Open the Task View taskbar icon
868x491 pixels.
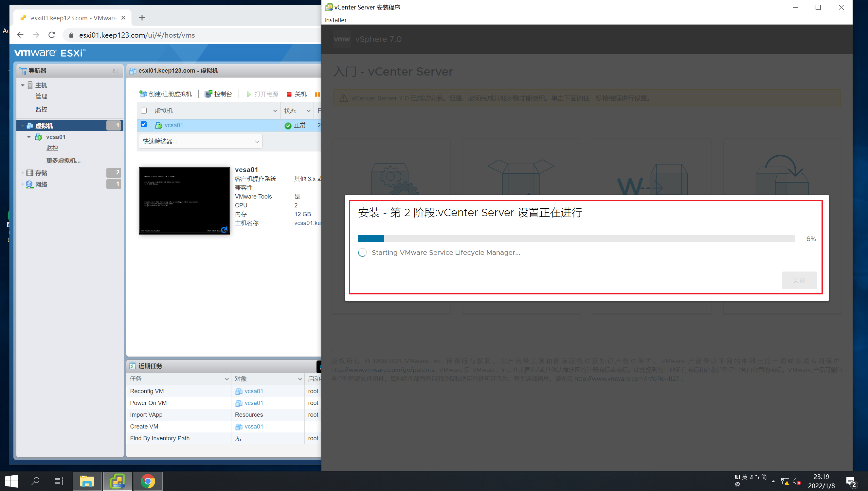point(59,481)
